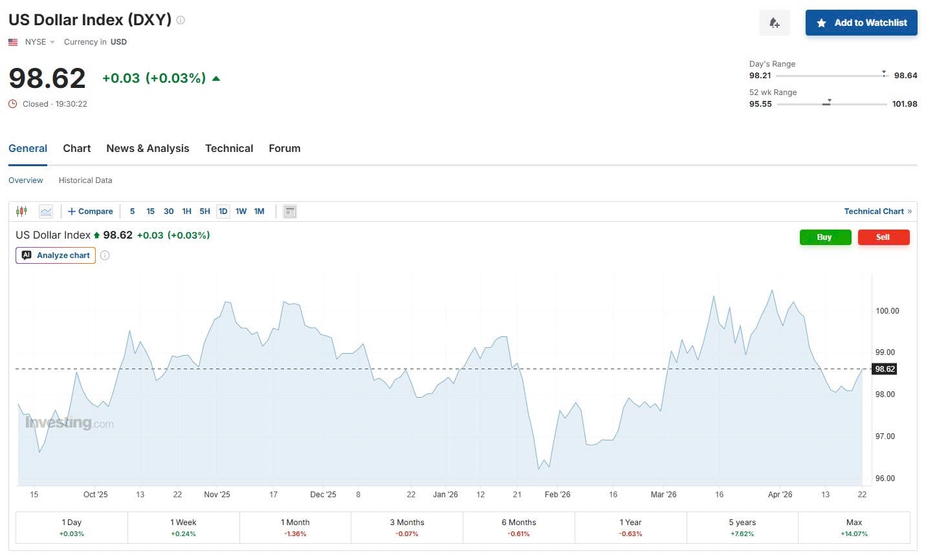The image size is (926, 560).
Task: Click the red clock icon near Closed
Action: pyautogui.click(x=13, y=104)
